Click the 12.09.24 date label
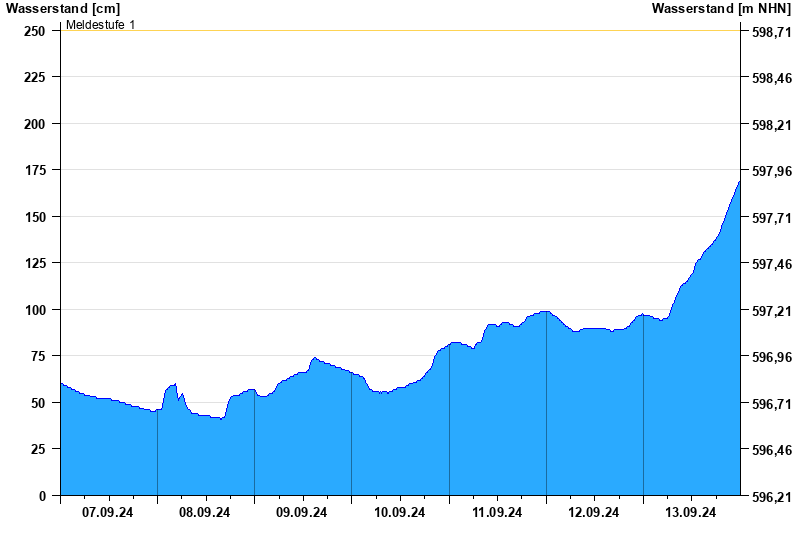800x550 pixels. [594, 513]
